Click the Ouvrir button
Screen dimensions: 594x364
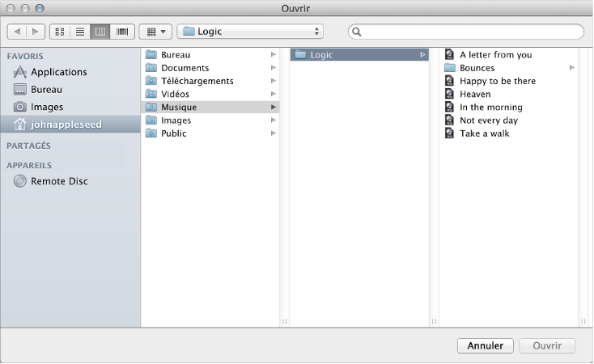[547, 346]
